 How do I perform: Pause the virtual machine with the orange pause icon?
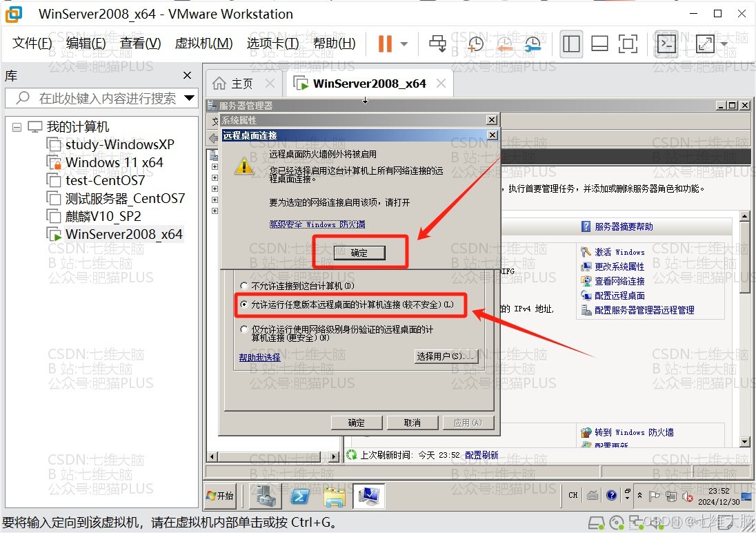pyautogui.click(x=385, y=44)
